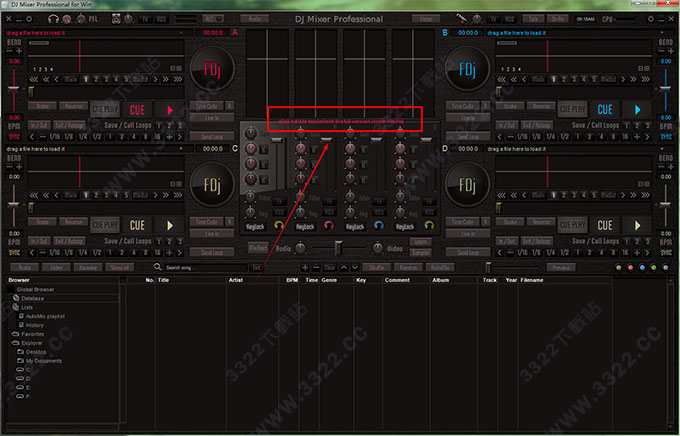Open the Desktop folder in the browser
This screenshot has height=436, width=680.
[x=36, y=352]
